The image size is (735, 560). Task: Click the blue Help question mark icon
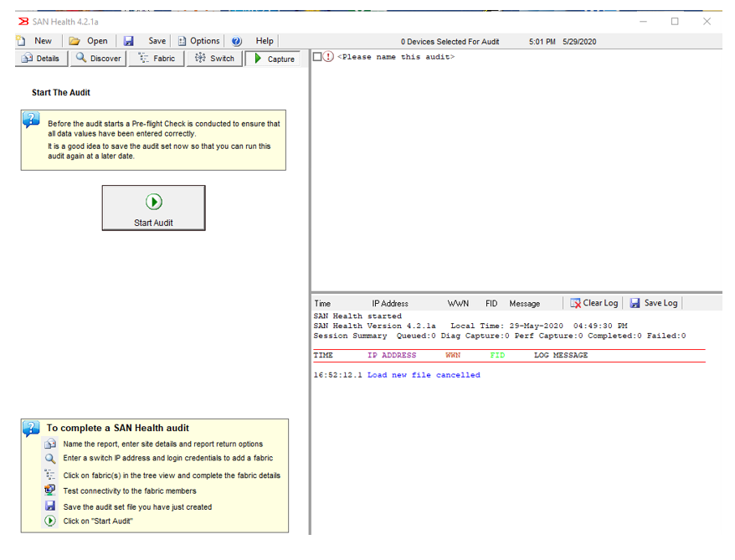click(x=237, y=41)
